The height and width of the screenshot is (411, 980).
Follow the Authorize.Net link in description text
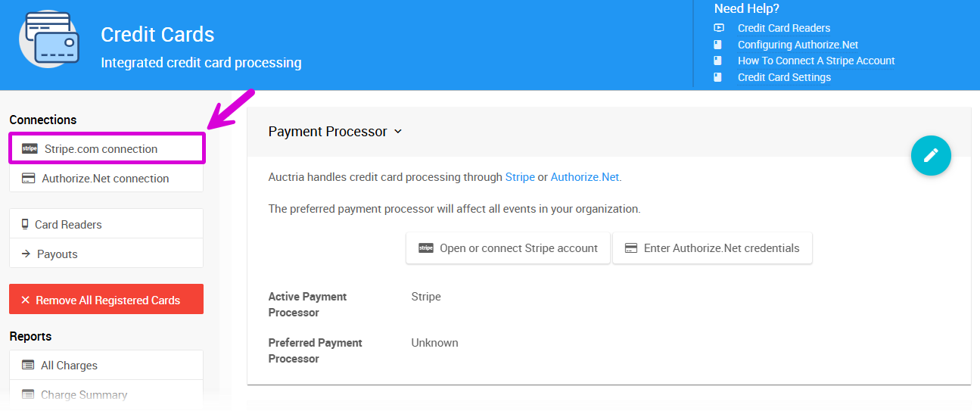[x=584, y=177]
